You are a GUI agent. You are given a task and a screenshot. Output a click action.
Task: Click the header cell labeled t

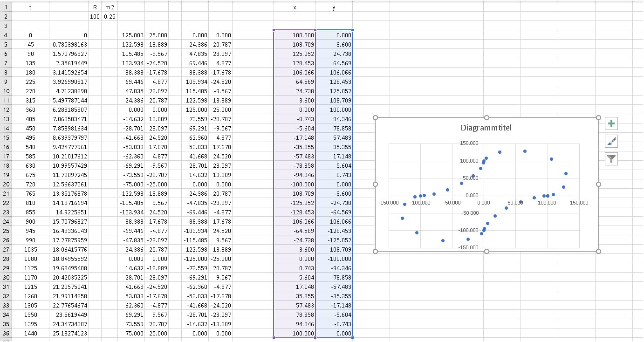coord(29,7)
